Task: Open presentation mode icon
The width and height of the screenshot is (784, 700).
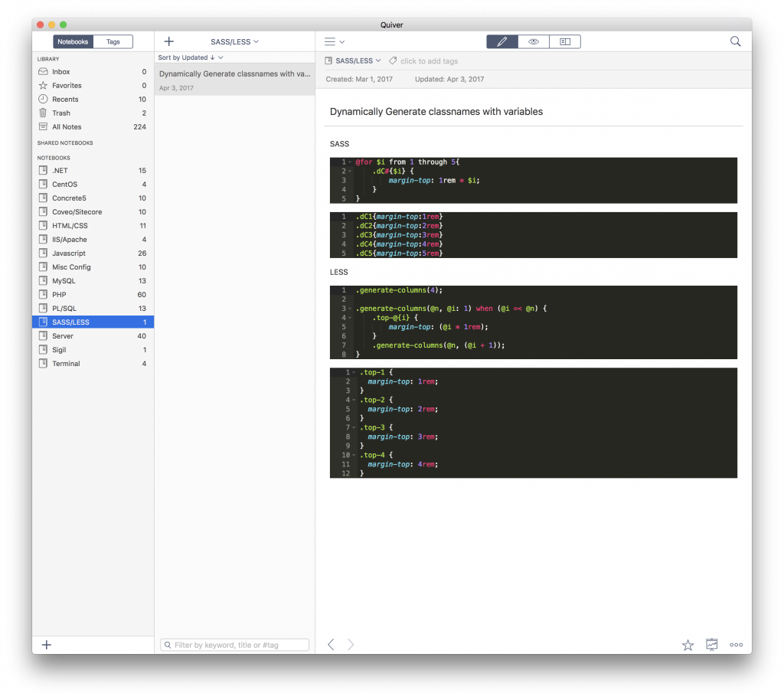Action: 712,645
